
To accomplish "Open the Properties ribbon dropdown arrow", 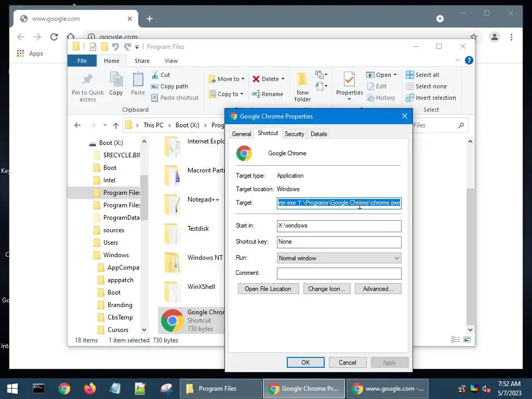I will pos(349,99).
